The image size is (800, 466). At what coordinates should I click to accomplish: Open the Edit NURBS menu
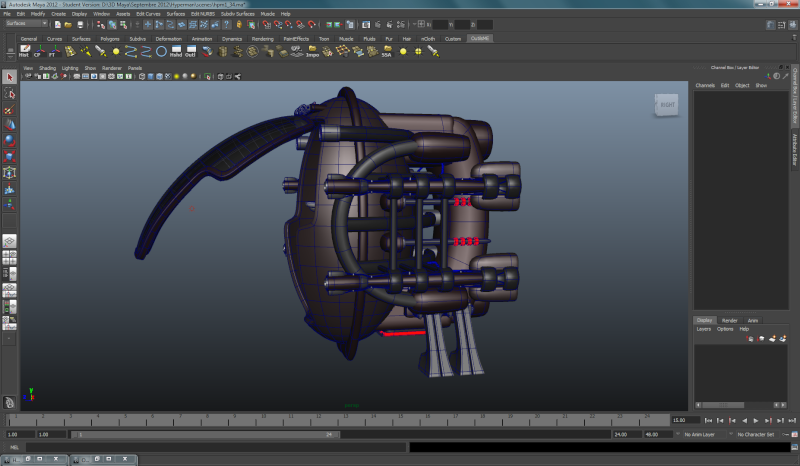[x=203, y=14]
